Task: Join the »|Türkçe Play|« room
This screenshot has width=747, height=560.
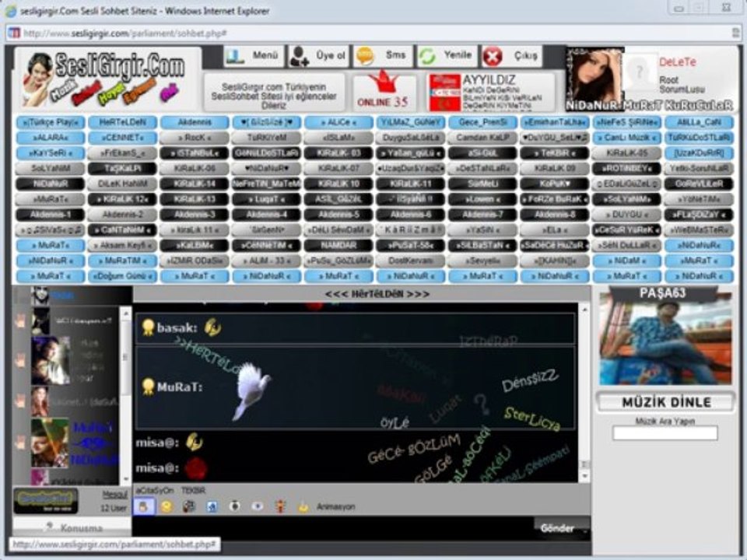Action: 51,122
